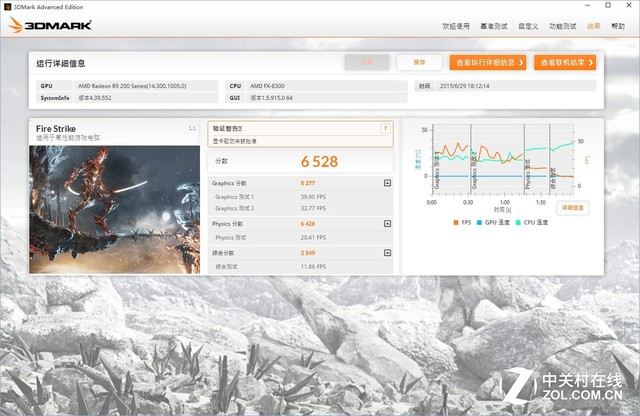This screenshot has width=640, height=416.
Task: Collapse the combined score section
Action: coord(387,253)
